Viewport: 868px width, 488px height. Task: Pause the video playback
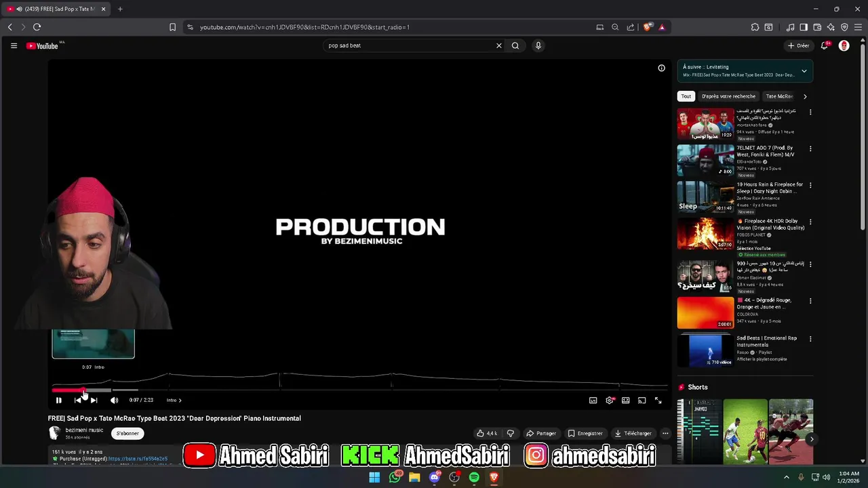(58, 401)
